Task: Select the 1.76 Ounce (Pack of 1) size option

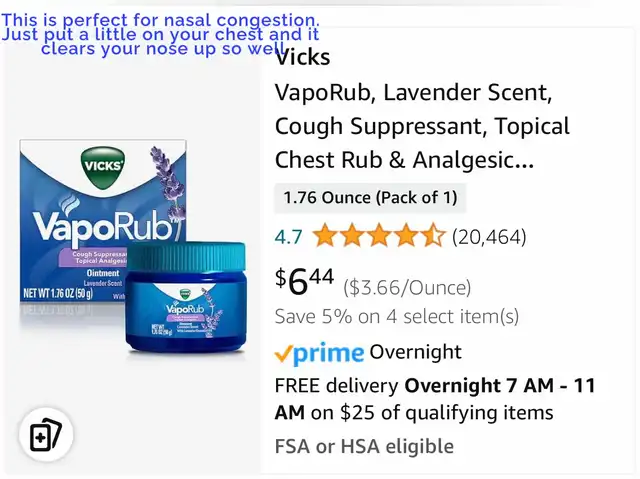Action: click(x=370, y=198)
